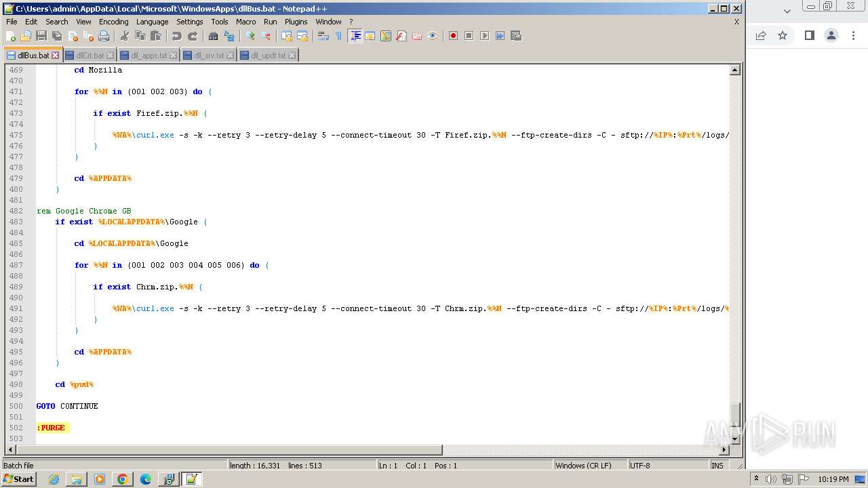Switch to the dllCrt.bat tab

[90, 56]
